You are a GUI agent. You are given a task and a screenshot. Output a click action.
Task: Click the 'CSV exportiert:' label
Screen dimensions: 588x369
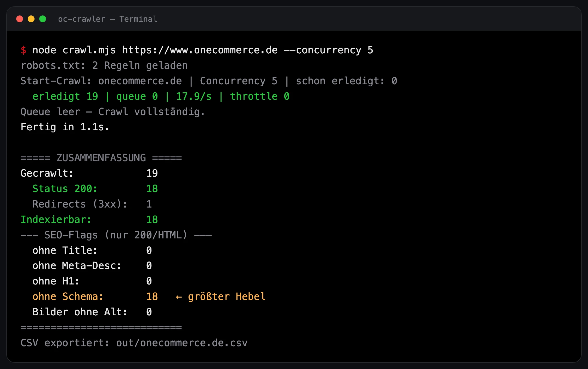[65, 343]
